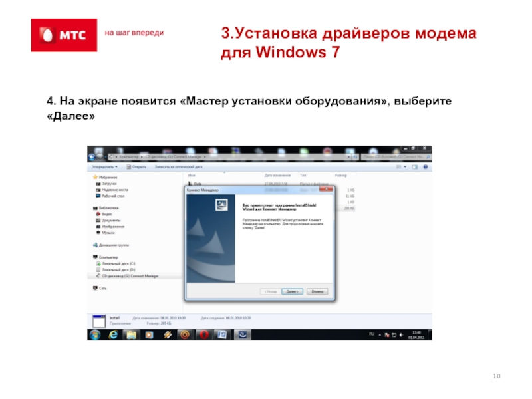Screen dimensions: 532x399
Task: Show hidden tray icons arrow
Action: [x=380, y=335]
